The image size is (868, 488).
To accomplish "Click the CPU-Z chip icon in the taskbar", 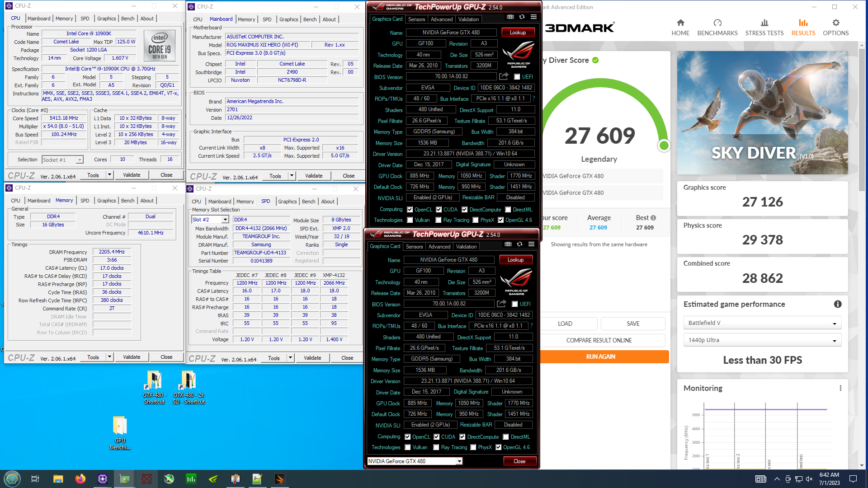I will [103, 479].
